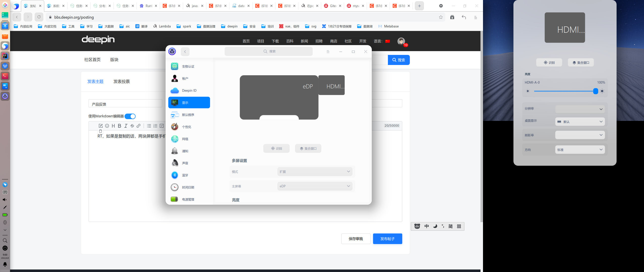This screenshot has height=272, width=644.
Task: Click the trash icon in editor
Action: tap(100, 131)
